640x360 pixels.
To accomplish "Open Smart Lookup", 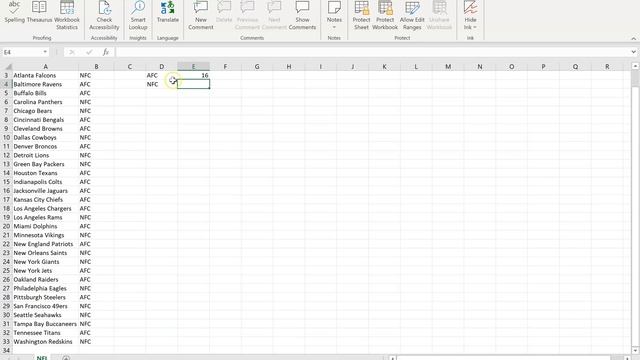I will 138,16.
